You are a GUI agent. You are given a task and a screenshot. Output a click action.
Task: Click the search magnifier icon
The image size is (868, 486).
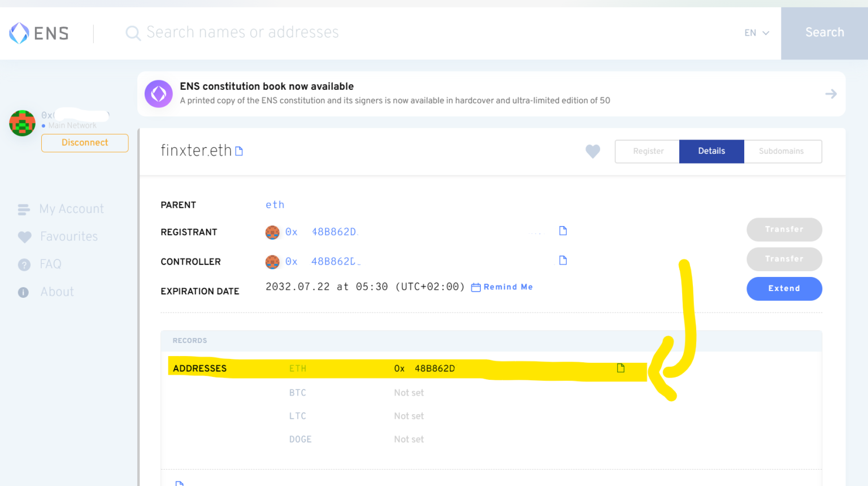tap(133, 33)
